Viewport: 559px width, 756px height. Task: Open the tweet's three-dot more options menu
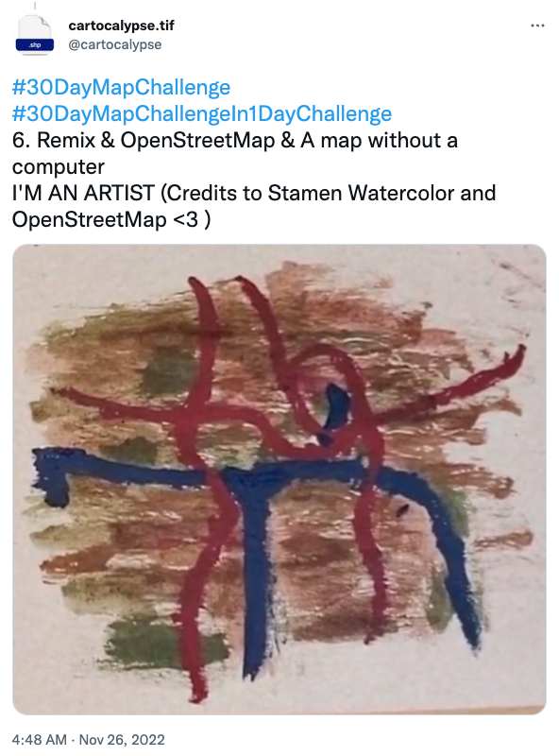point(537,26)
